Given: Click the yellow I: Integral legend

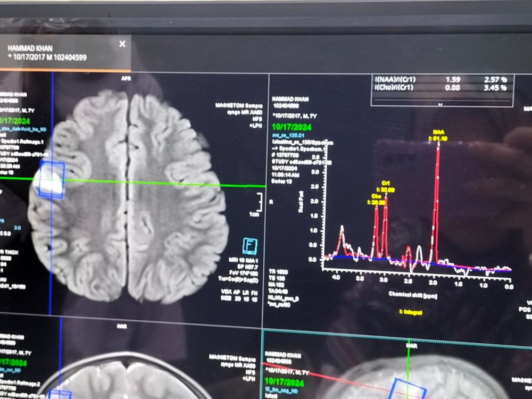Looking at the screenshot, I should tap(411, 312).
